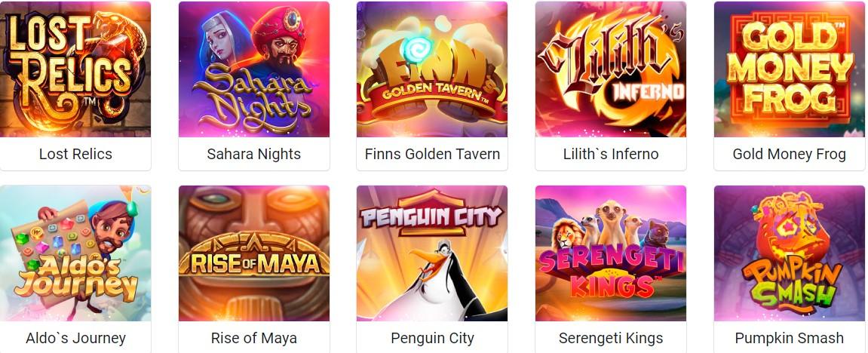Select the Finns Golden Tavern game image
The width and height of the screenshot is (868, 353).
pos(432,69)
